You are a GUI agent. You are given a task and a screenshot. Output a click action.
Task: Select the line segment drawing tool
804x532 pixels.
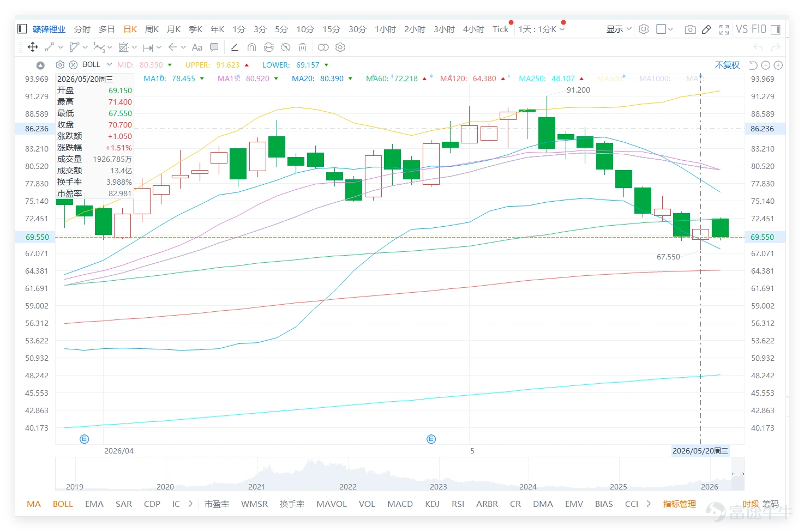[50, 47]
